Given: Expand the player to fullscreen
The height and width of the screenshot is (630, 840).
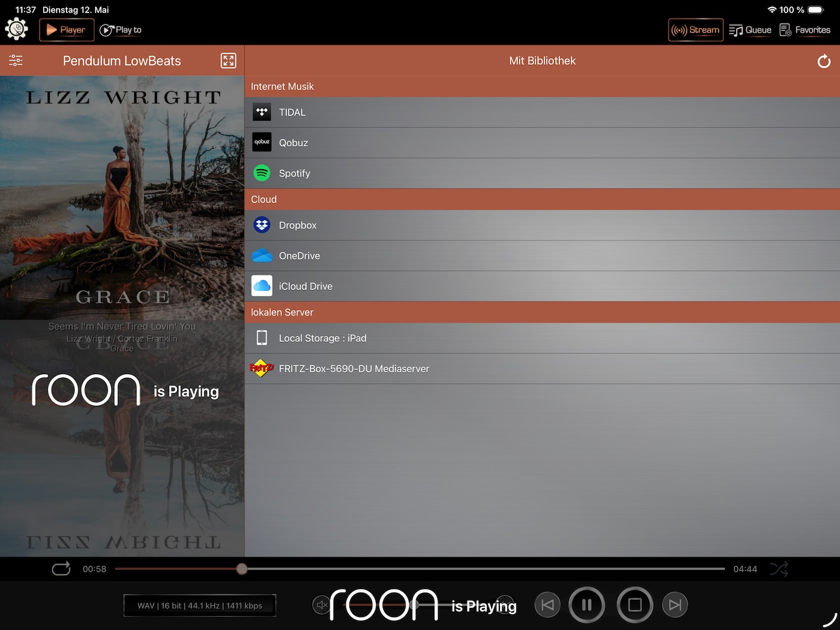Looking at the screenshot, I should pos(228,61).
